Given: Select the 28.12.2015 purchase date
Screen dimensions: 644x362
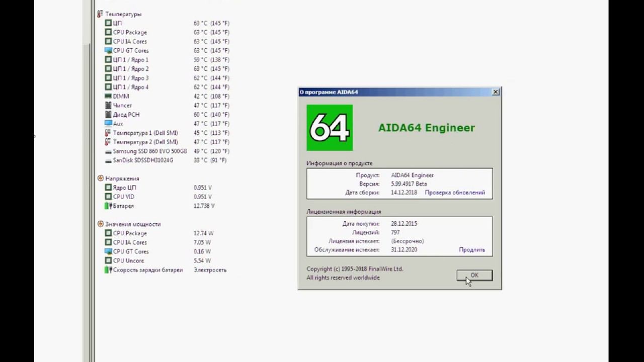Looking at the screenshot, I should (404, 224).
